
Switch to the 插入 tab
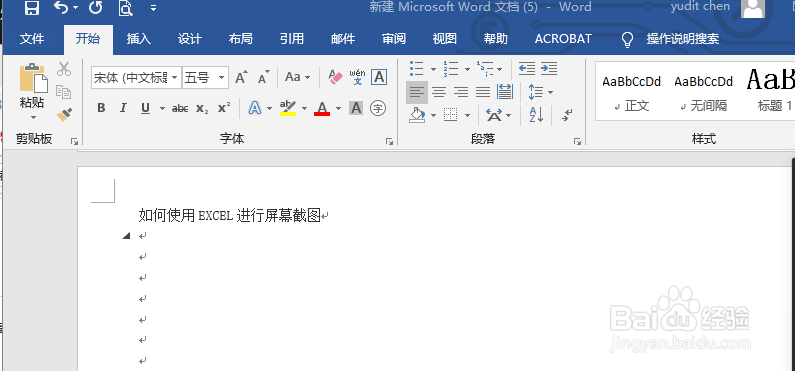[x=138, y=39]
